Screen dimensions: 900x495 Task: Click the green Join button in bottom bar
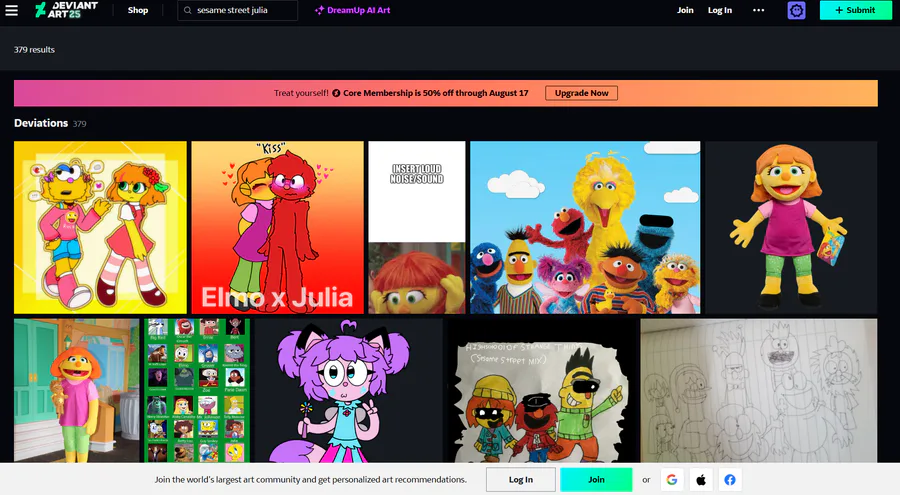point(596,479)
